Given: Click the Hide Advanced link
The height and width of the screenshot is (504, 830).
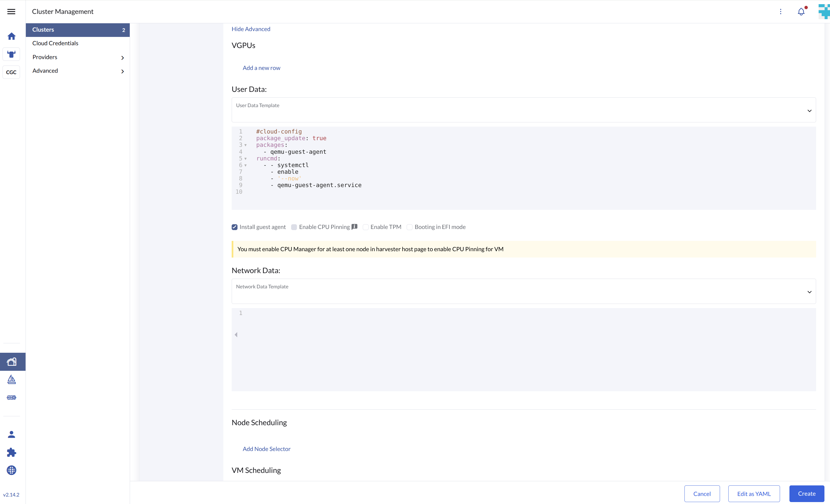Looking at the screenshot, I should pos(251,29).
